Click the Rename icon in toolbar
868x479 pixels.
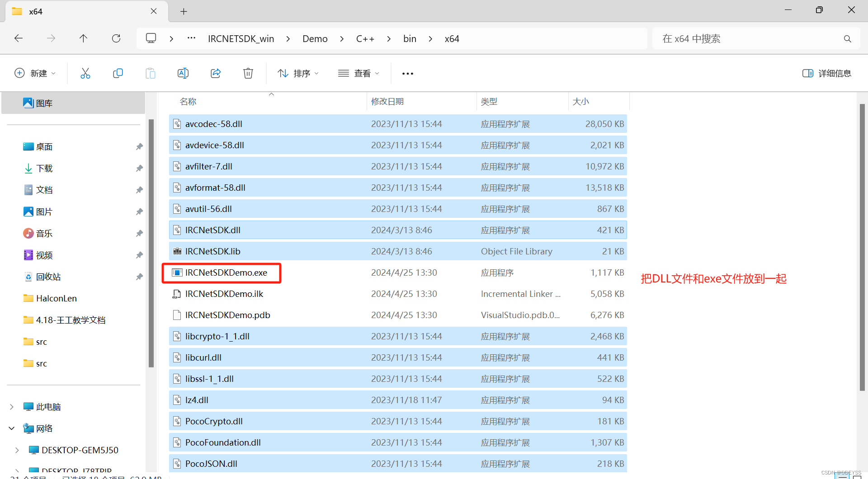point(183,73)
